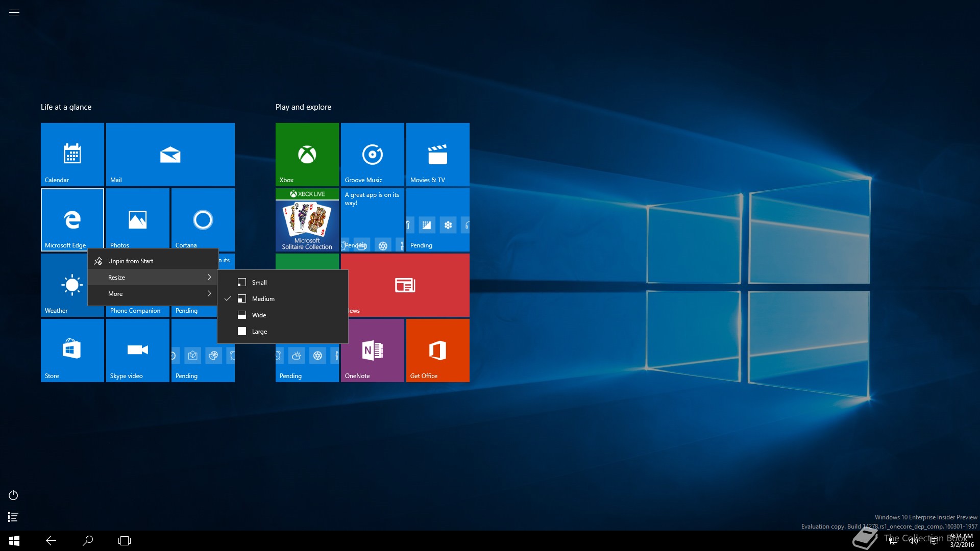Select Large tile size
The image size is (980, 551).
point(283,331)
